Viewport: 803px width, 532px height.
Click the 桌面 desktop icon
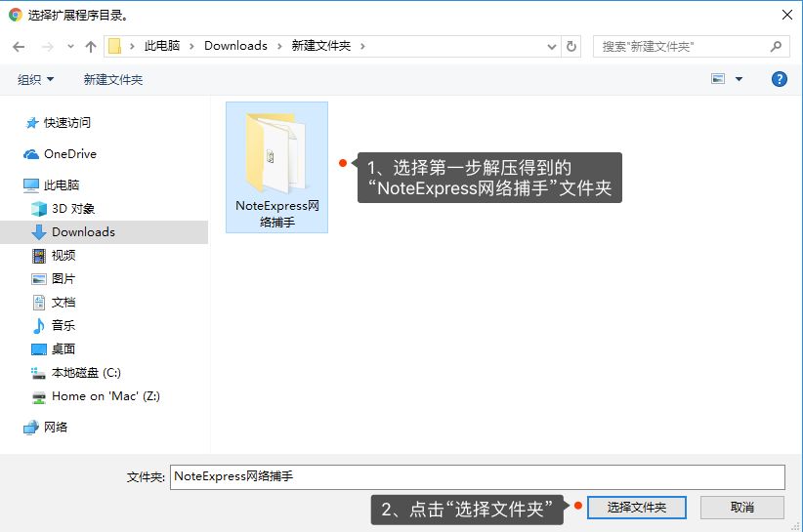[x=39, y=349]
